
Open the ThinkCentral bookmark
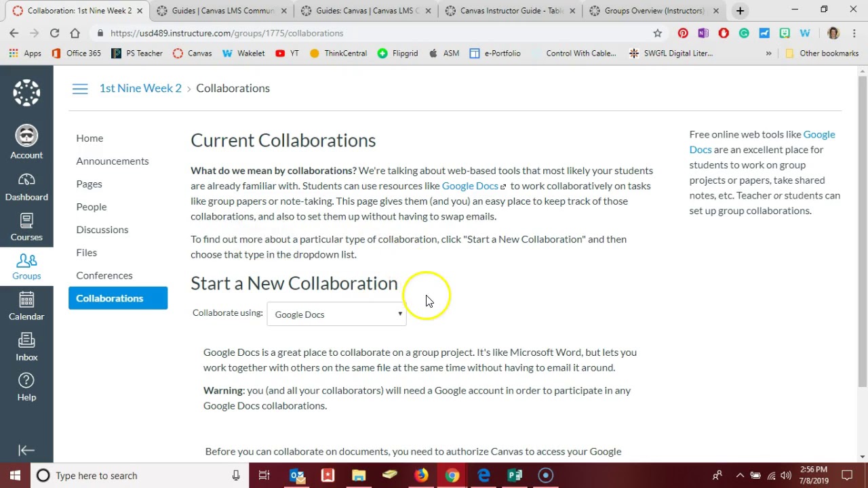(338, 53)
